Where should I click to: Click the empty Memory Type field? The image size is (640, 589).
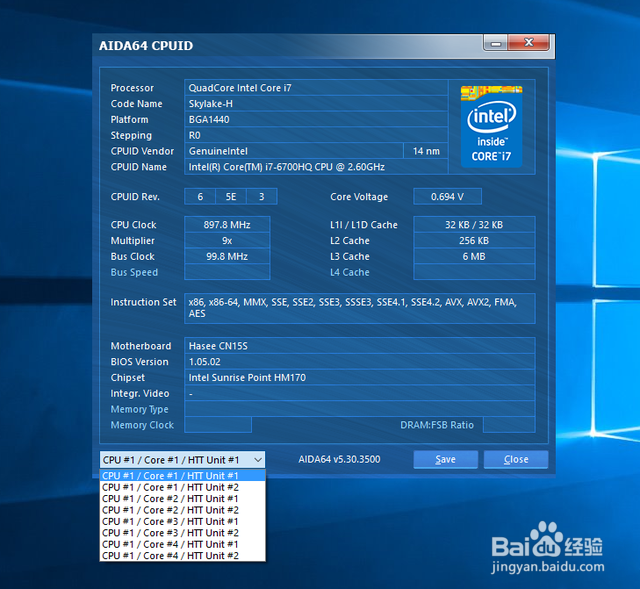tap(360, 409)
